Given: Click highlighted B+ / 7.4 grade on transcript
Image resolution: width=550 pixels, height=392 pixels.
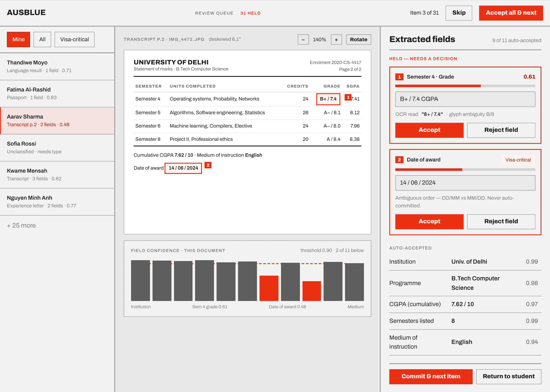Looking at the screenshot, I should 328,99.
